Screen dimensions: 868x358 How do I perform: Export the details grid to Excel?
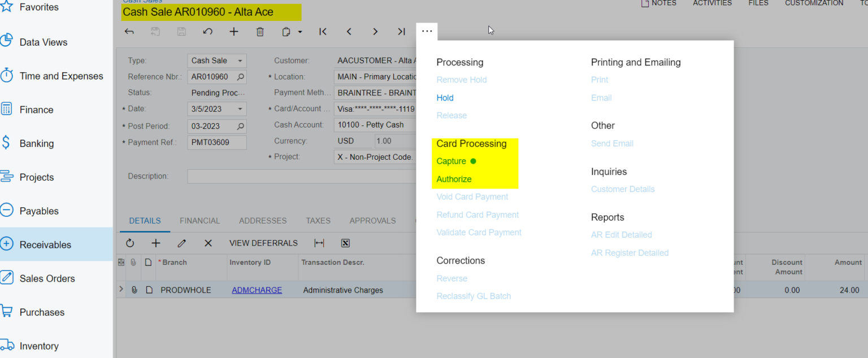click(x=345, y=243)
